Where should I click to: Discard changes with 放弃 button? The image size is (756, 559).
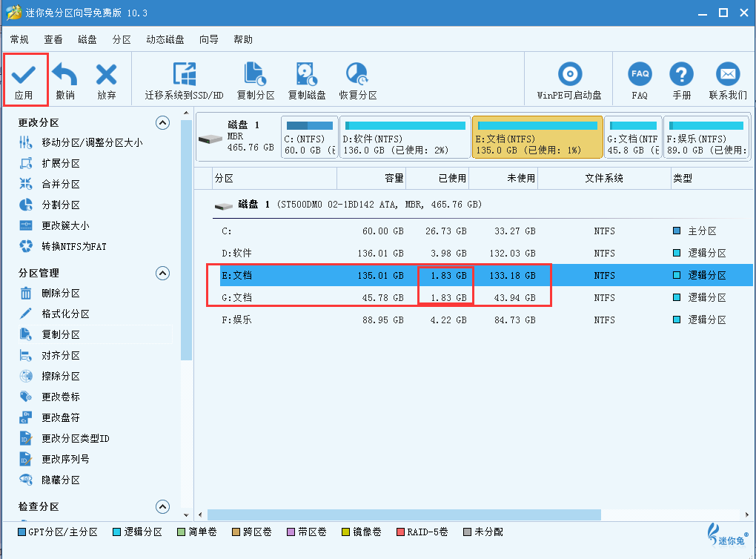(x=107, y=81)
